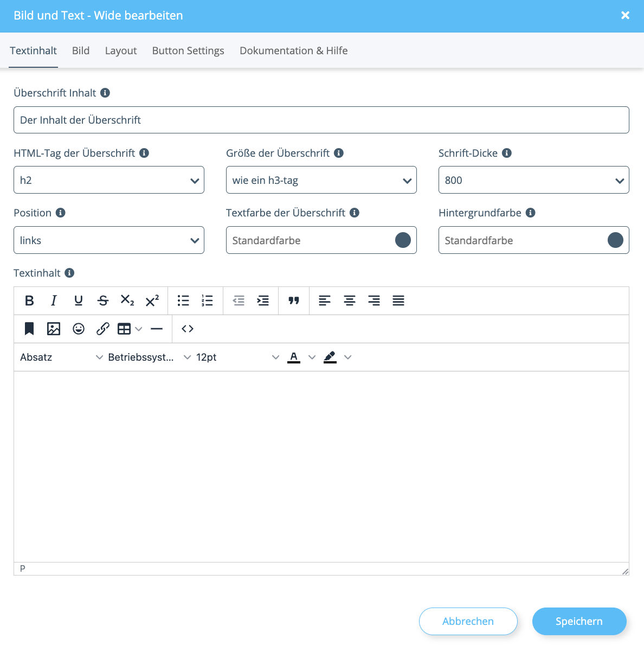The image size is (644, 652).
Task: Toggle subscript formatting
Action: [127, 301]
